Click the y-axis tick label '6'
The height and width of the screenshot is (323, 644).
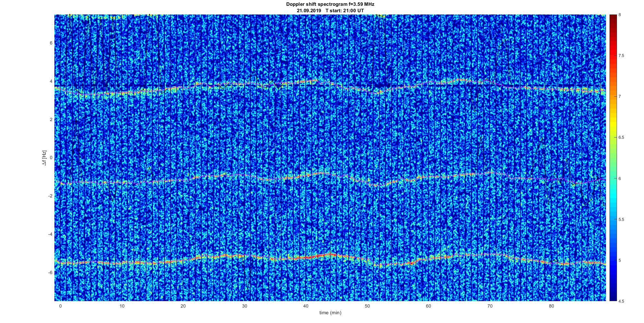tap(51, 43)
